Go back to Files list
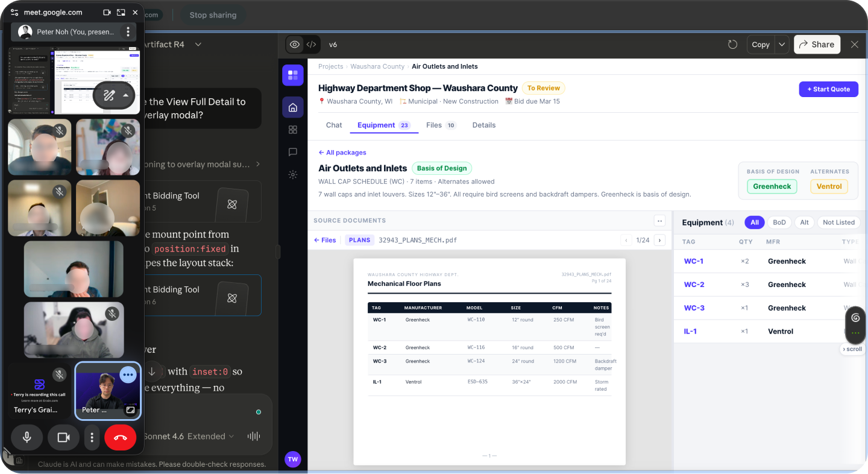Viewport: 868px width, 474px height. click(x=325, y=240)
